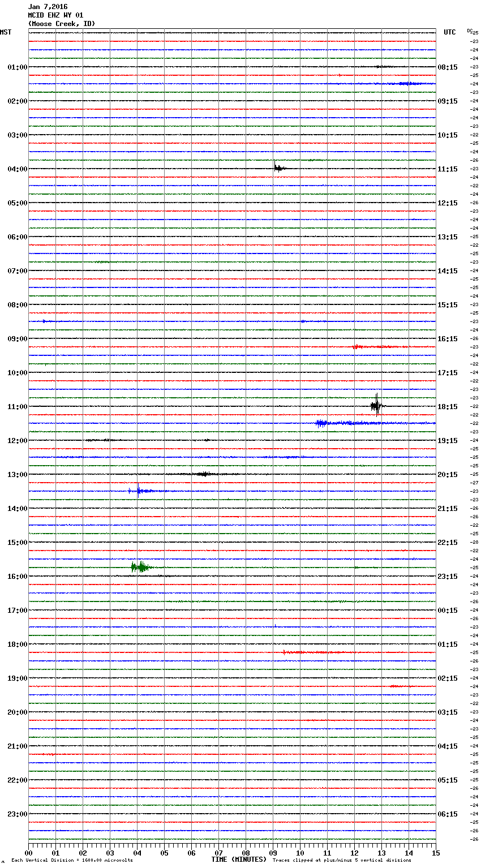Click the 09:15 UTC time label
Viewport: 481px width, 868px height.
[448, 101]
